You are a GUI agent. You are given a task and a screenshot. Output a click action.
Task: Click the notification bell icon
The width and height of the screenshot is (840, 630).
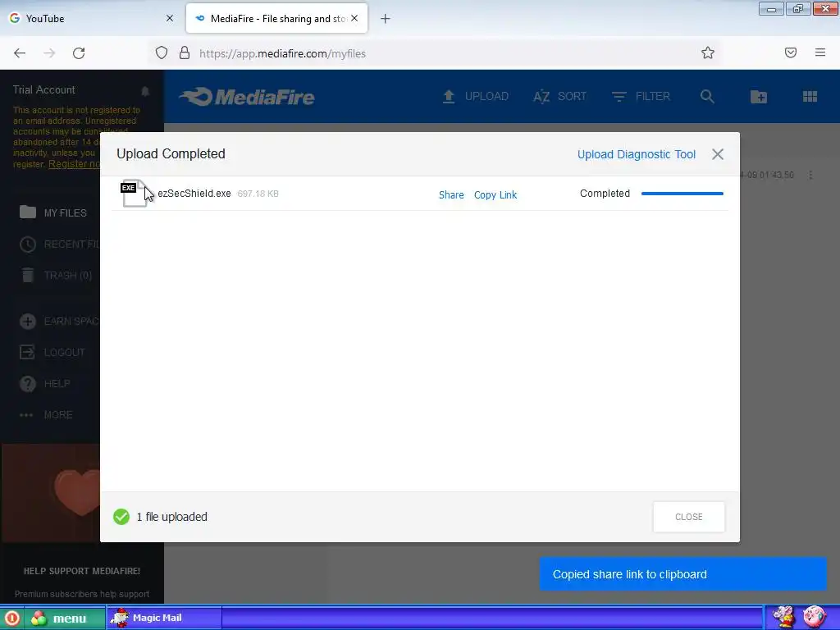tap(145, 91)
